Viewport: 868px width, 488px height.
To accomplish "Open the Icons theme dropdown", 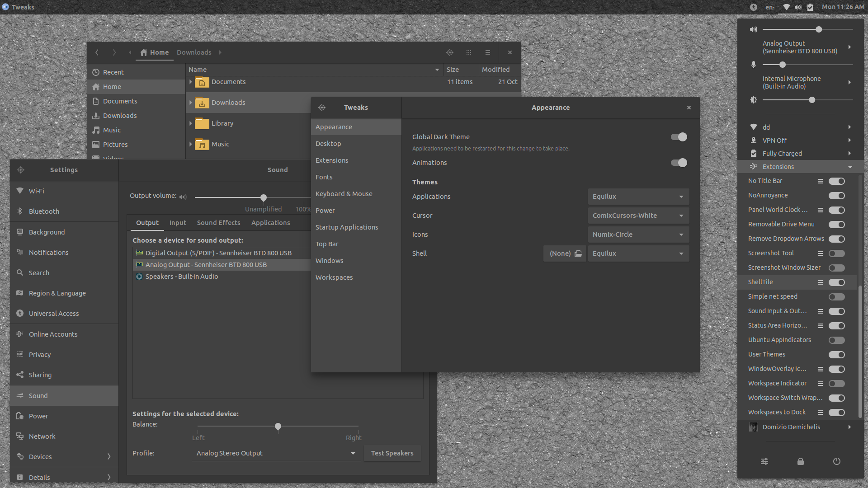I will click(638, 235).
